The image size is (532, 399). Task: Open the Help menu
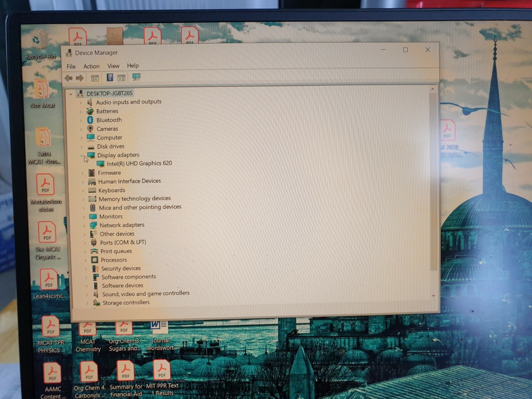(x=133, y=66)
